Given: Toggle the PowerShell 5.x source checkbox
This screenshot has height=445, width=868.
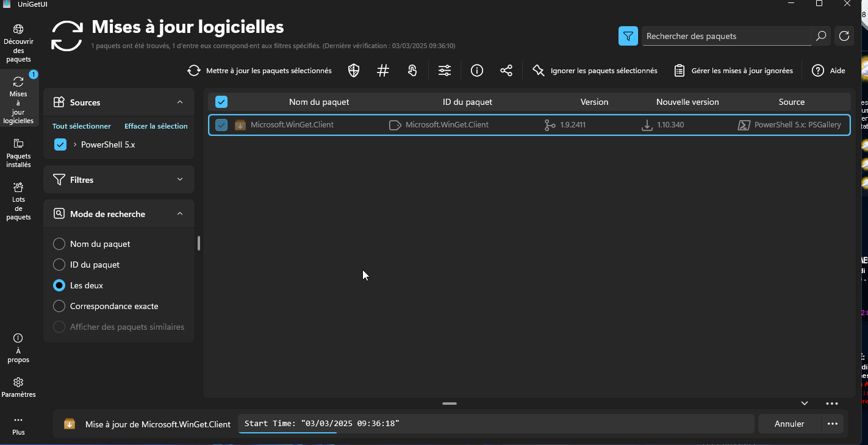Looking at the screenshot, I should tap(60, 144).
